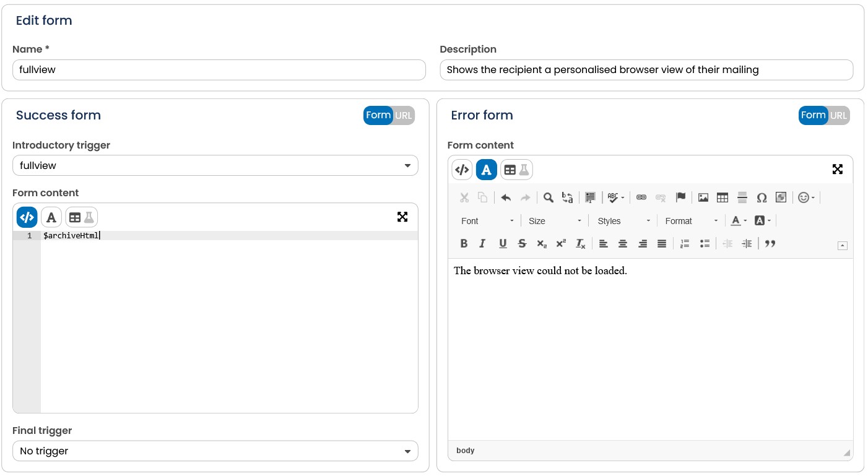
Task: Open the Format paragraph dropdown
Action: pos(692,221)
